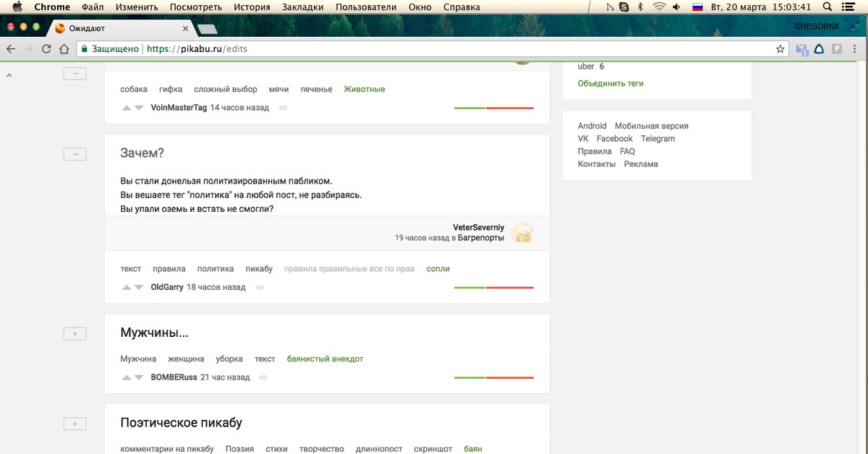
Task: Click vote ratio bar for VoinMasterTag entry
Action: [x=493, y=108]
